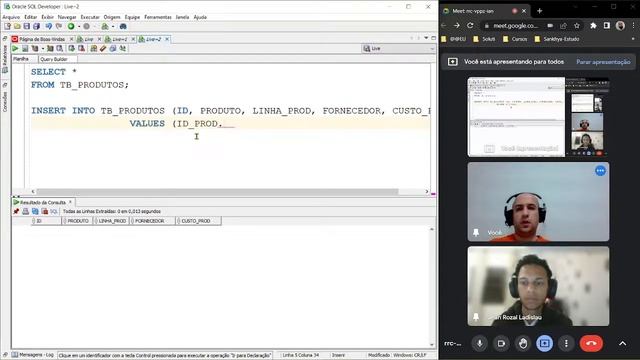
Task: Reload the Google Meet page
Action: (470, 25)
